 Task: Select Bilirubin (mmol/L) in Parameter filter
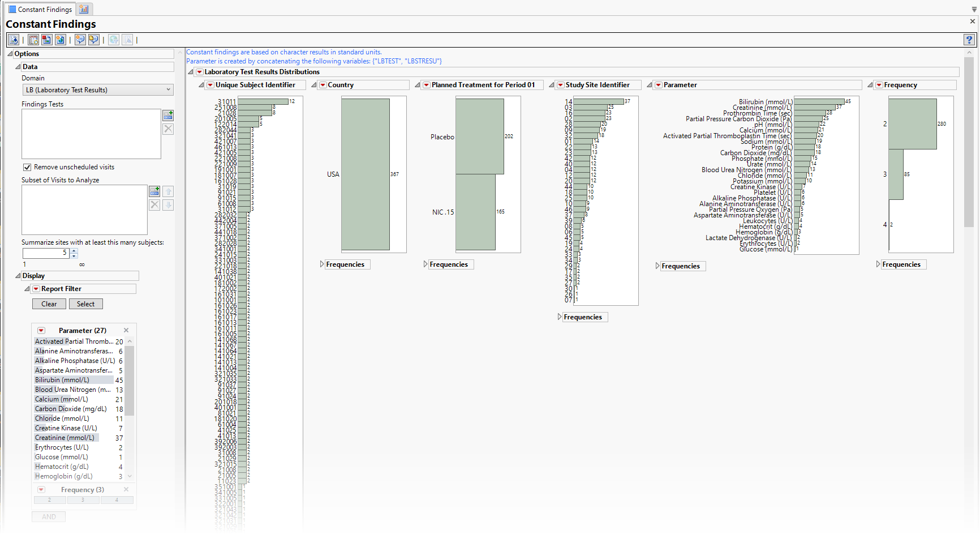[x=62, y=380]
